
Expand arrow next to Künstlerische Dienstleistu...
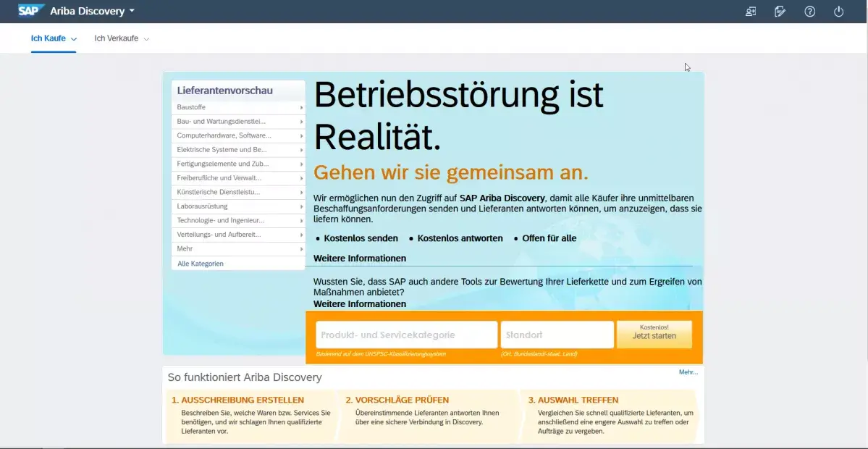301,192
